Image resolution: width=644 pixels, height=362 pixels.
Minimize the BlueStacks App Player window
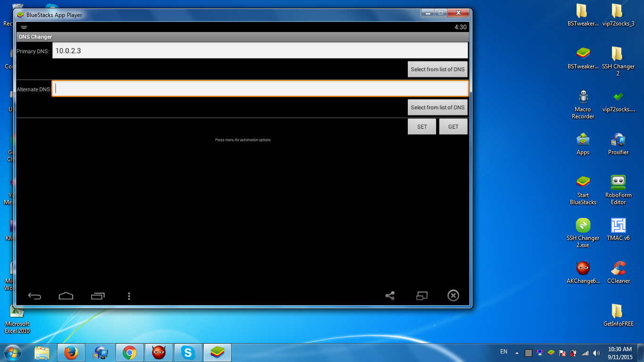click(428, 13)
